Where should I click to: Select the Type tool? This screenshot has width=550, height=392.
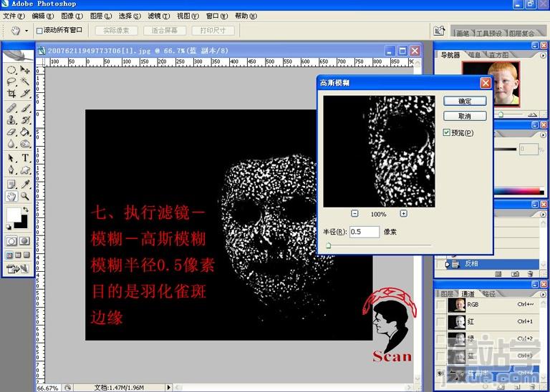click(x=24, y=158)
